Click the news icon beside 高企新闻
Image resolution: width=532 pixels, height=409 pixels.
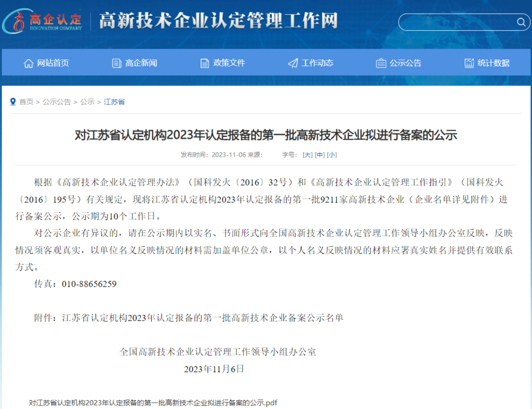[117, 63]
